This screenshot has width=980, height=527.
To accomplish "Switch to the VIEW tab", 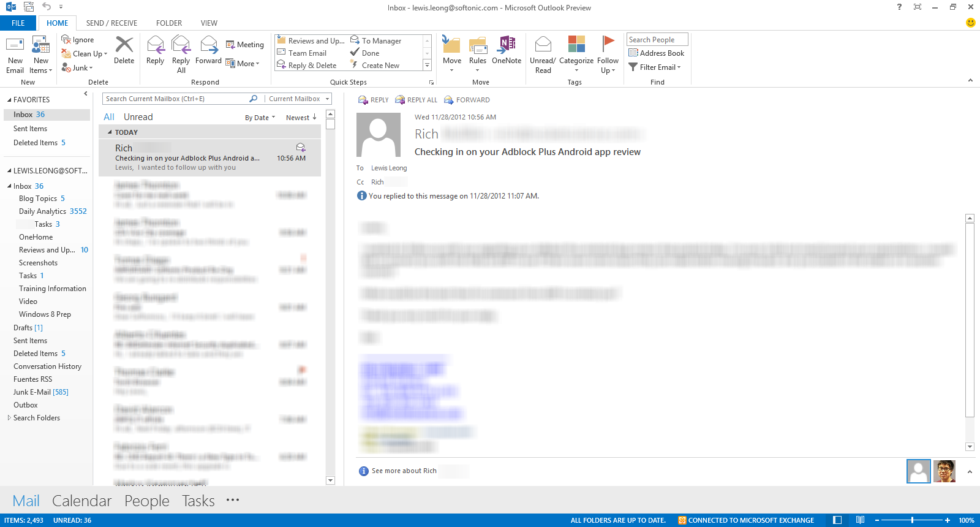I will (x=209, y=23).
